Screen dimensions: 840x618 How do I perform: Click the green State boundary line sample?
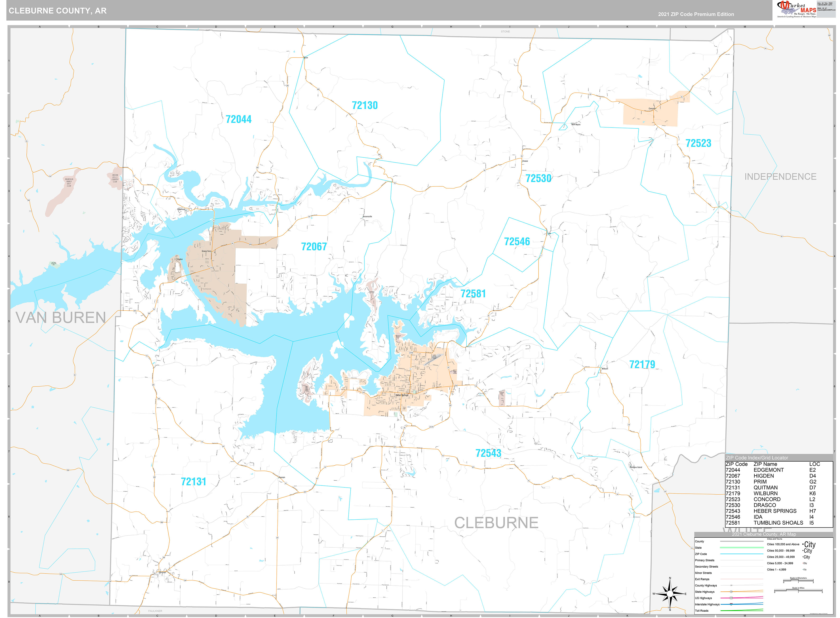pyautogui.click(x=742, y=548)
